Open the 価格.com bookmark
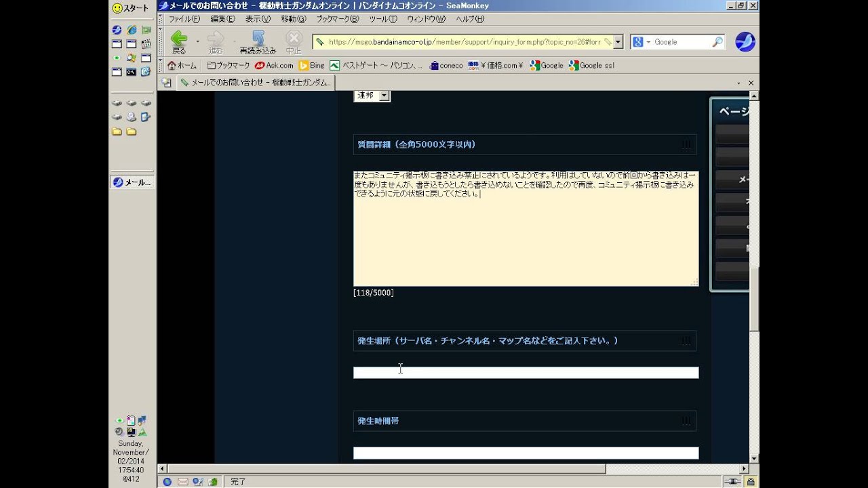The width and height of the screenshot is (868, 488). click(496, 66)
